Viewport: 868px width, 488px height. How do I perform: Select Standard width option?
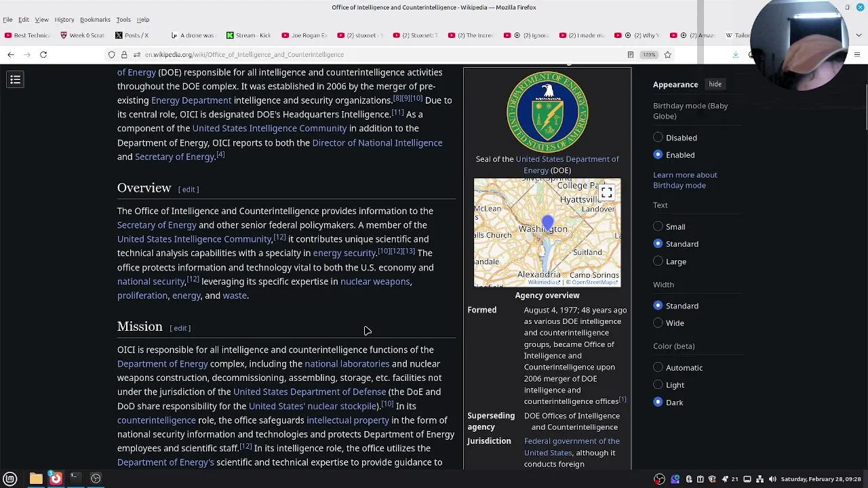tap(658, 306)
